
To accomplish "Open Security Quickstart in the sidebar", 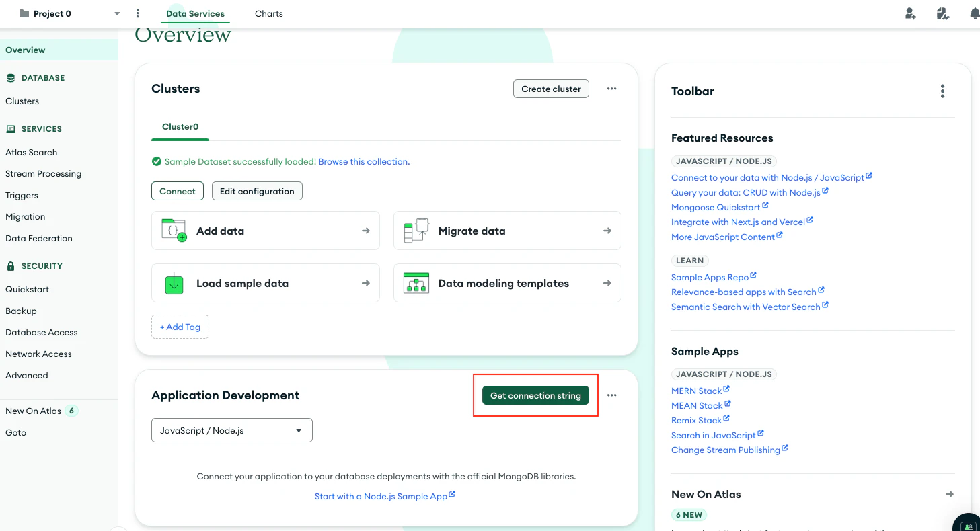I will point(28,289).
